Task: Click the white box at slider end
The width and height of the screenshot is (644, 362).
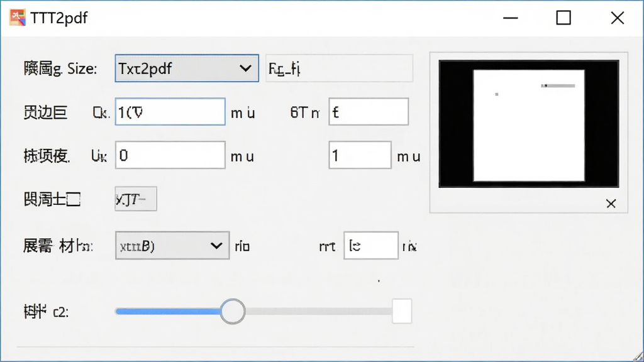Action: click(x=402, y=312)
